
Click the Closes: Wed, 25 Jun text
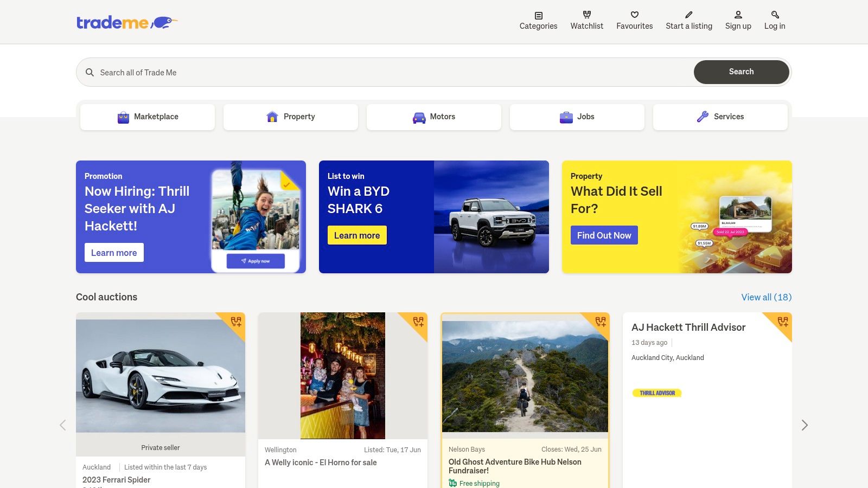(571, 450)
